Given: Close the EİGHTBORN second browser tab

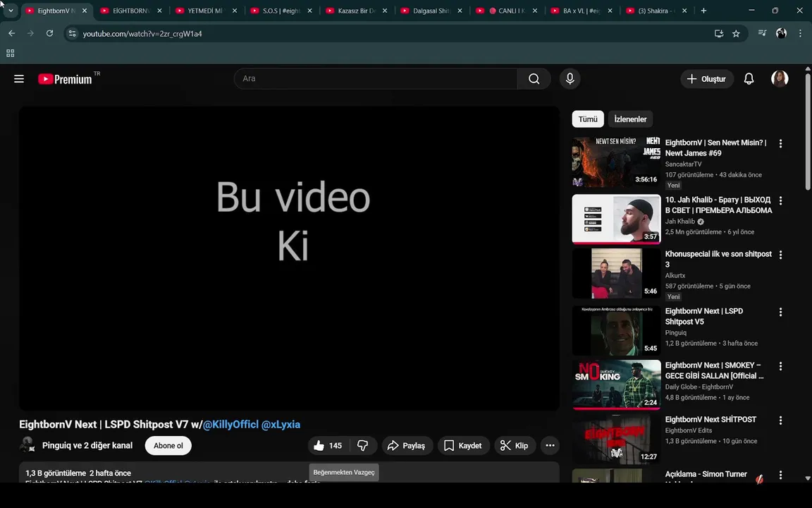Looking at the screenshot, I should click(x=159, y=11).
